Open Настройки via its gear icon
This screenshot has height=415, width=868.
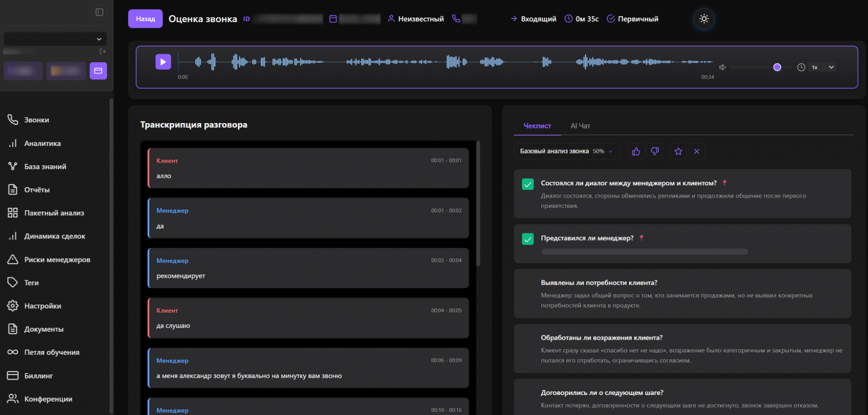12,306
